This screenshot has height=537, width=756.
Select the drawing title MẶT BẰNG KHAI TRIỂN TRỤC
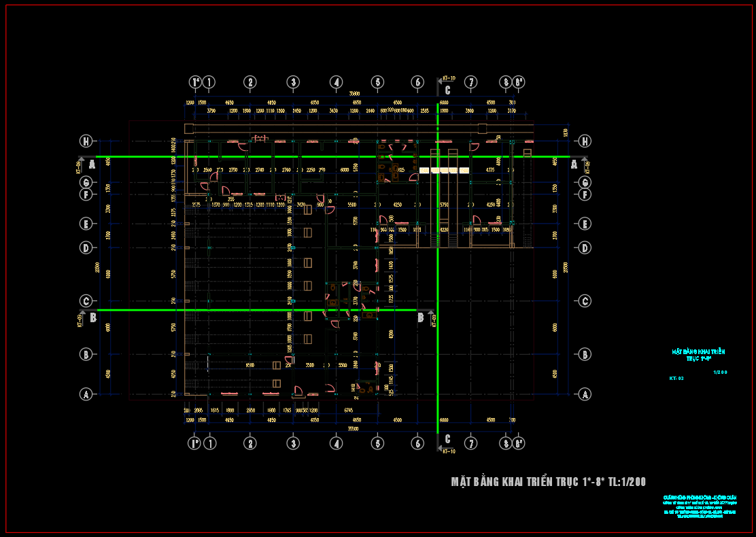tap(548, 482)
